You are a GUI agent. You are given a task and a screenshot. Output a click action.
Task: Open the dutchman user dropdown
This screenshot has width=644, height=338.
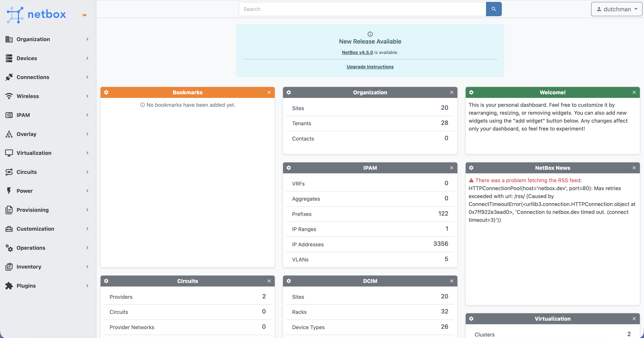tap(617, 9)
